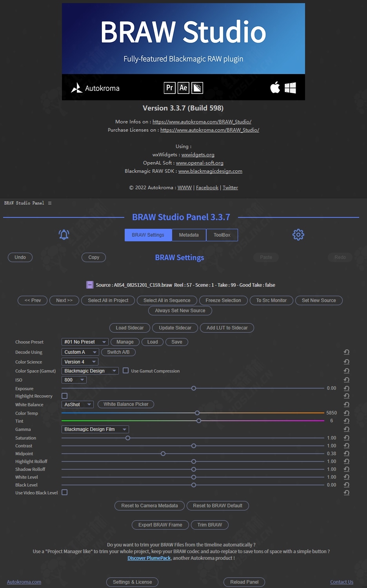Open the ToolBox tab
This screenshot has width=367, height=588.
pos(222,235)
